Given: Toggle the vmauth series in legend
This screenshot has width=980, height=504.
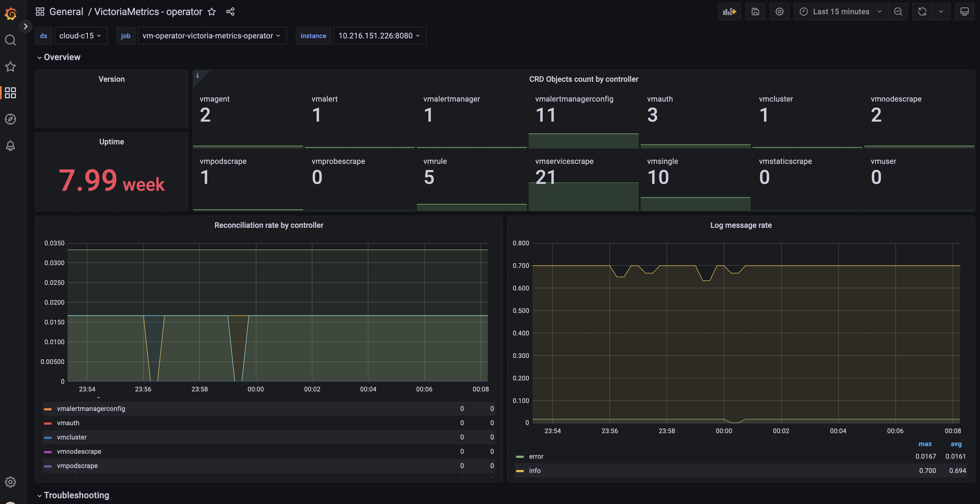Looking at the screenshot, I should (68, 423).
